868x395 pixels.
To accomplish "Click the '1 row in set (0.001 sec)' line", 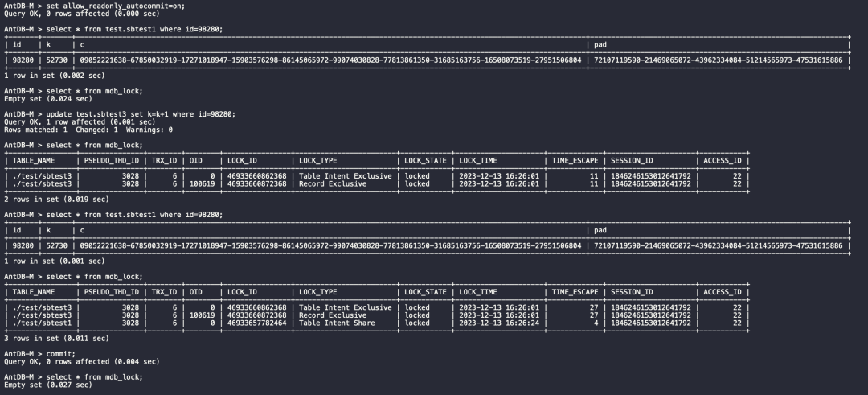I will [x=54, y=261].
